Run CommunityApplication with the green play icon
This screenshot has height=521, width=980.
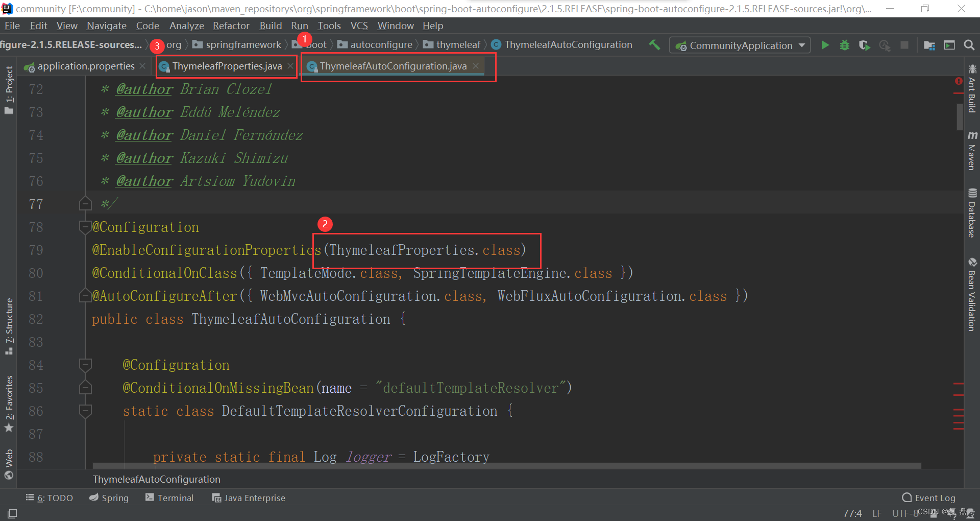825,45
